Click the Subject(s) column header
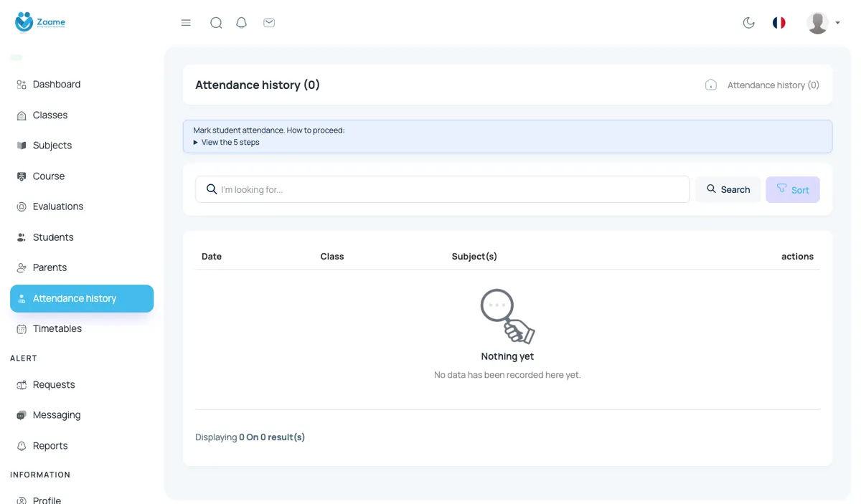This screenshot has width=861, height=504. (474, 257)
